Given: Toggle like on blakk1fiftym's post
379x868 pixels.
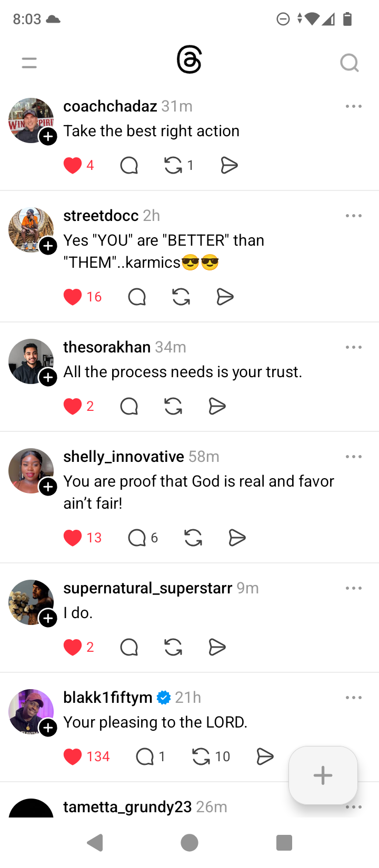Looking at the screenshot, I should [73, 757].
